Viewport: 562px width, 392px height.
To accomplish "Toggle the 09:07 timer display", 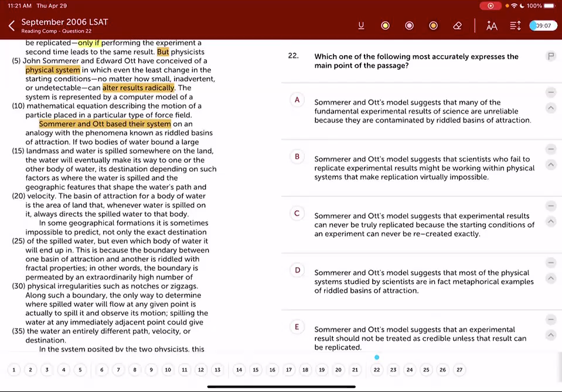I will [541, 25].
